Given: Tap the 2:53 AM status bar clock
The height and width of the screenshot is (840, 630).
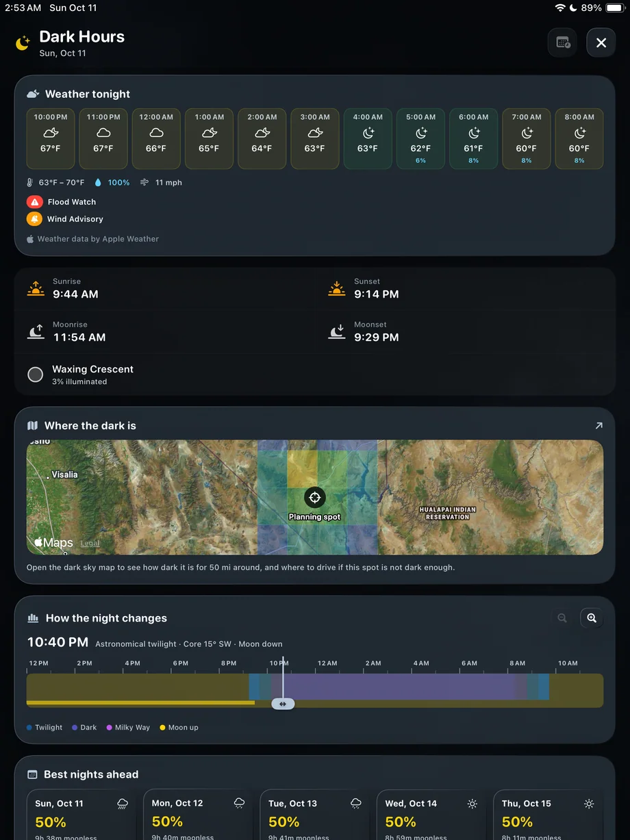Looking at the screenshot, I should [x=23, y=8].
